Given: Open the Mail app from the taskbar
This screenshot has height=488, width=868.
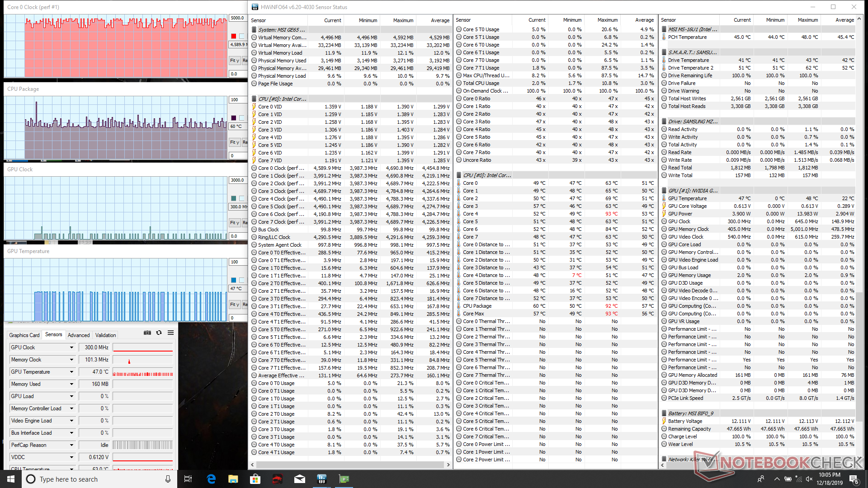Looking at the screenshot, I should pos(300,479).
